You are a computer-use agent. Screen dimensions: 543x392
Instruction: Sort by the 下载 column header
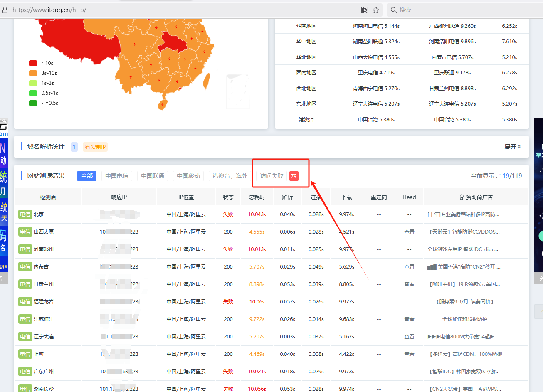pos(347,197)
